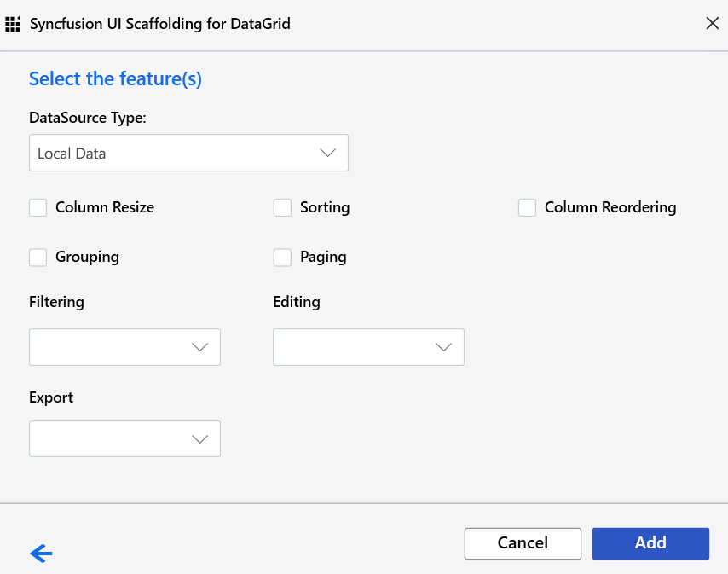Click the Cancel button
Viewport: 728px width, 574px height.
(x=523, y=543)
